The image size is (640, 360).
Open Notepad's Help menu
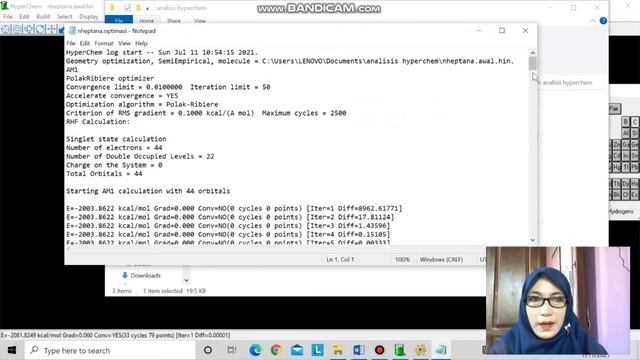[141, 43]
